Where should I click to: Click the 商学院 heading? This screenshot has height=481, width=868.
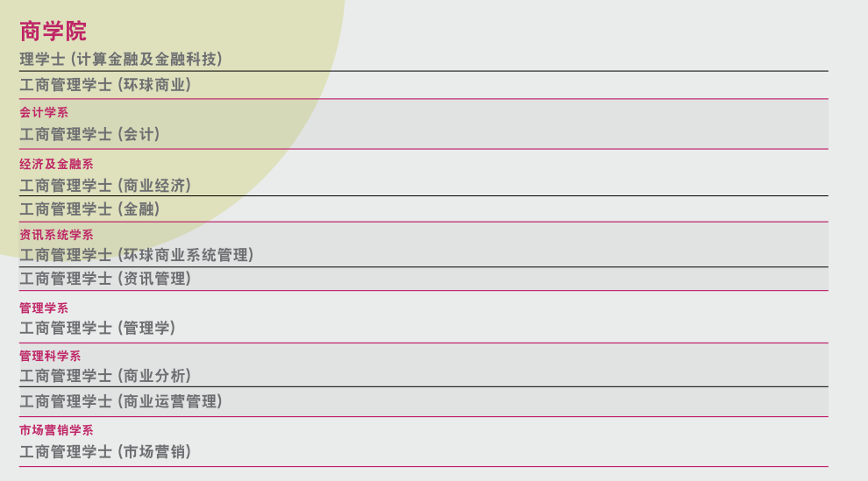53,31
